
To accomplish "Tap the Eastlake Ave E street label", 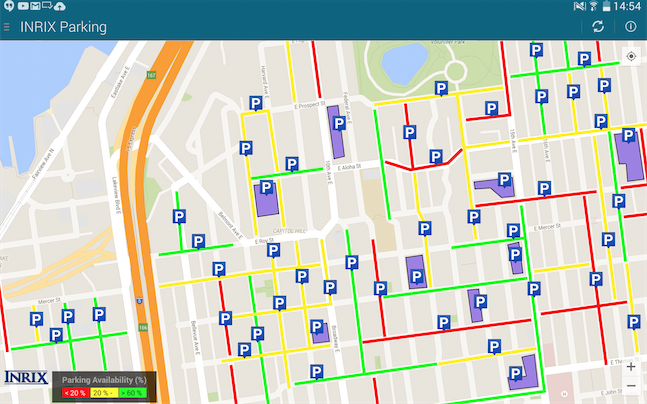I will click(x=120, y=82).
